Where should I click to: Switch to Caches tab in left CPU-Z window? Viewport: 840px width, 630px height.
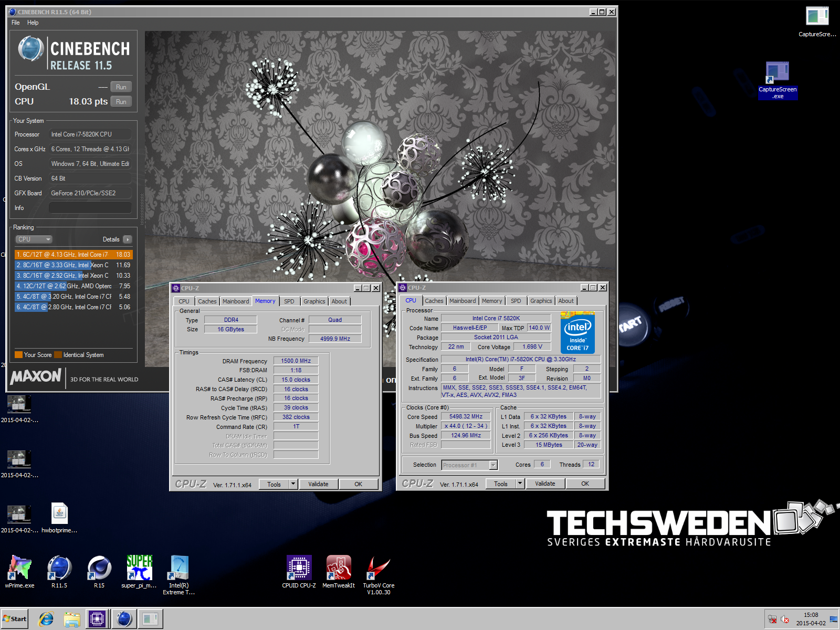point(207,301)
